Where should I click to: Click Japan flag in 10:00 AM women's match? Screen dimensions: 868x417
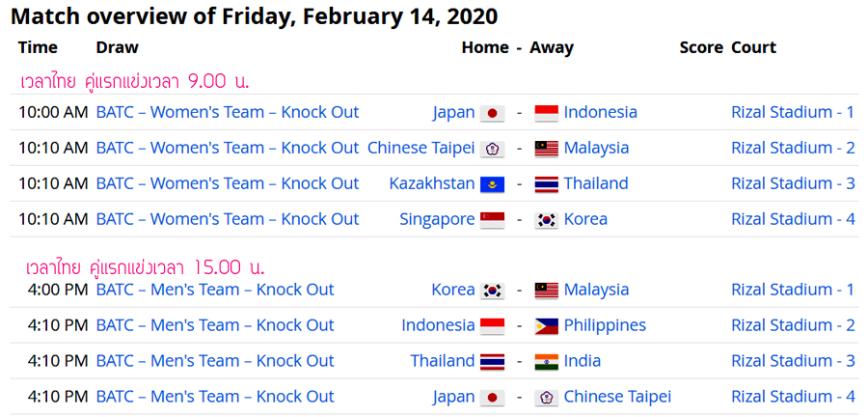click(492, 113)
